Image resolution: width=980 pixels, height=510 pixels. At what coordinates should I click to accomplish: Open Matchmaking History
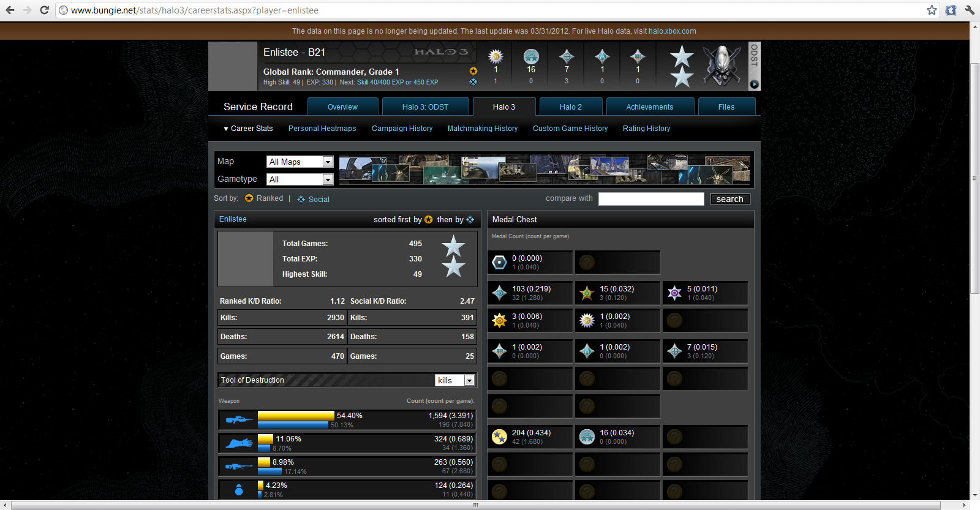483,129
